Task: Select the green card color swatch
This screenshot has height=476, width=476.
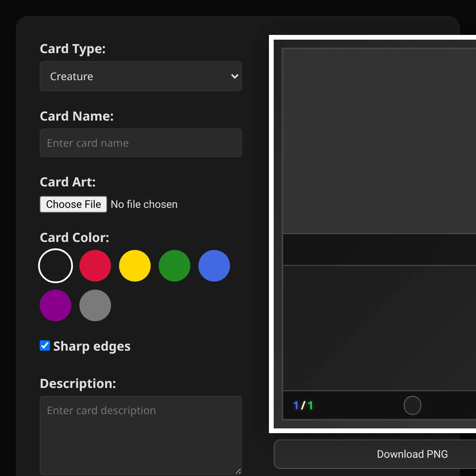Action: [175, 266]
